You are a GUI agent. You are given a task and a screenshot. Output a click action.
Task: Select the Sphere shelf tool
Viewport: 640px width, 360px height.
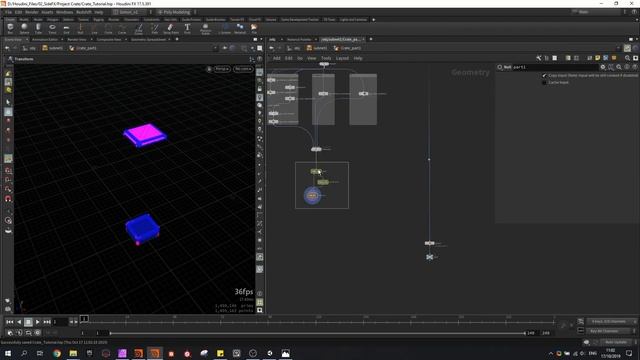(x=24, y=28)
